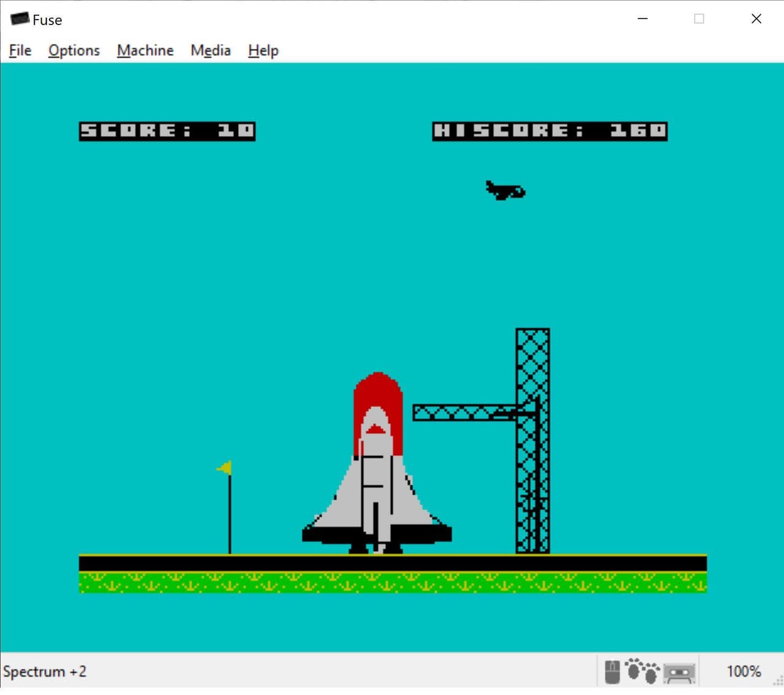784x695 pixels.
Task: Click the cassette tape status icon
Action: coord(679,674)
